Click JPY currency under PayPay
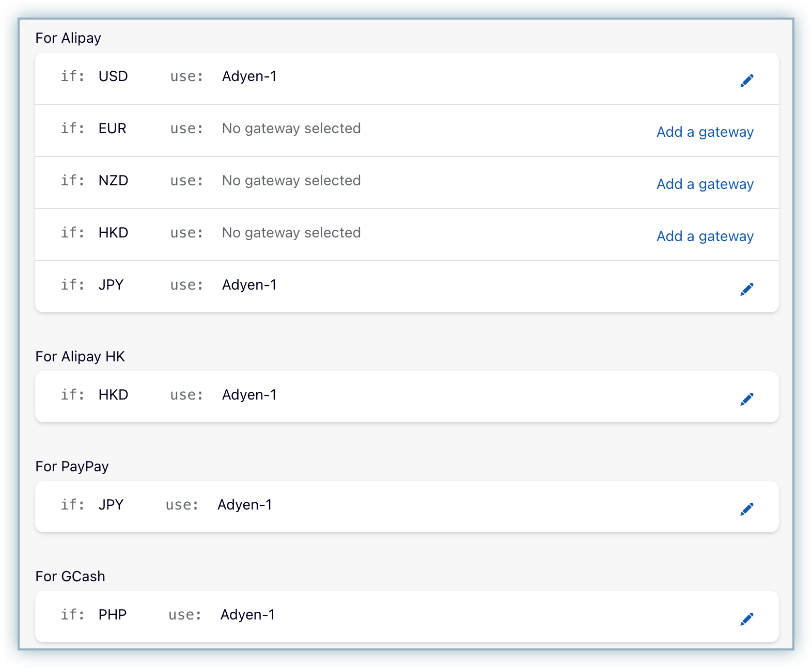812x668 pixels. (111, 505)
